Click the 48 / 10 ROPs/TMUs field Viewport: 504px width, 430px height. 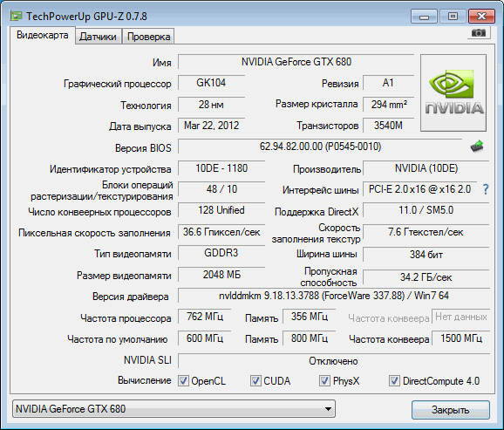(x=221, y=189)
